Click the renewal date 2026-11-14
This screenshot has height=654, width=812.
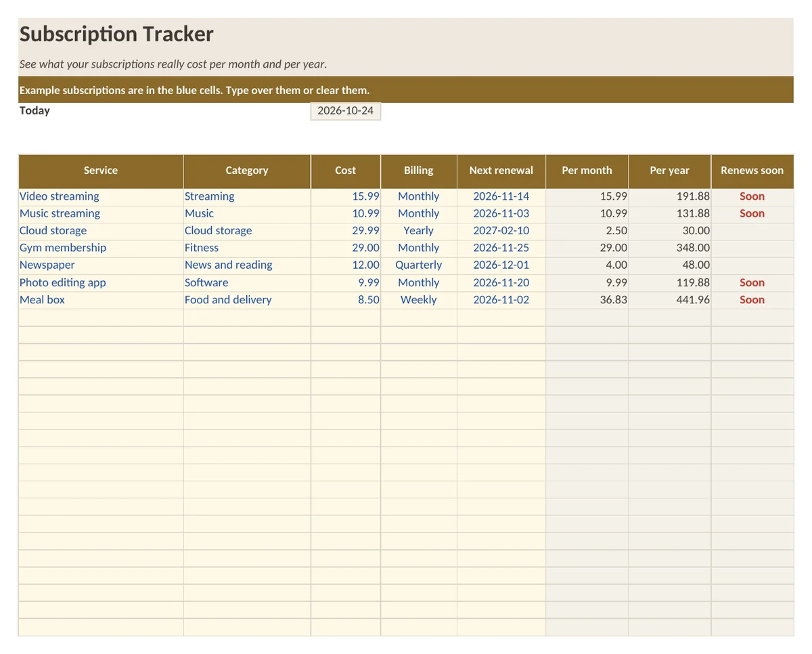coord(501,196)
